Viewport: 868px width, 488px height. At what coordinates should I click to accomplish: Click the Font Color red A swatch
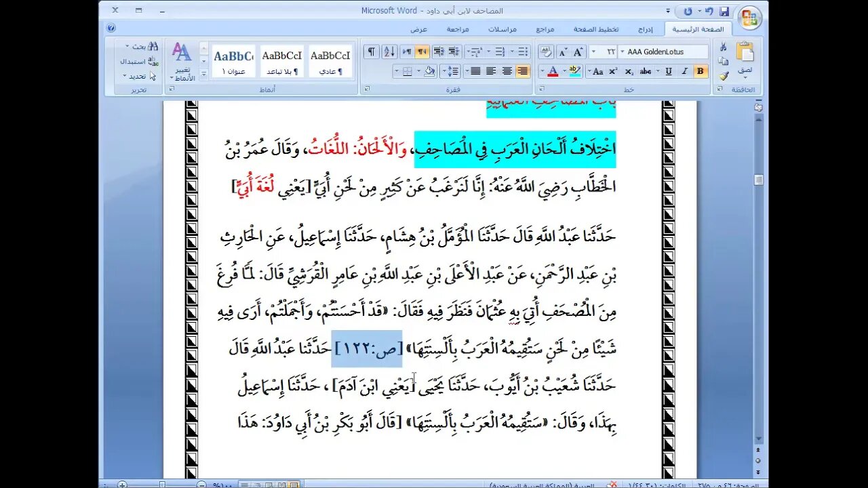pyautogui.click(x=553, y=71)
